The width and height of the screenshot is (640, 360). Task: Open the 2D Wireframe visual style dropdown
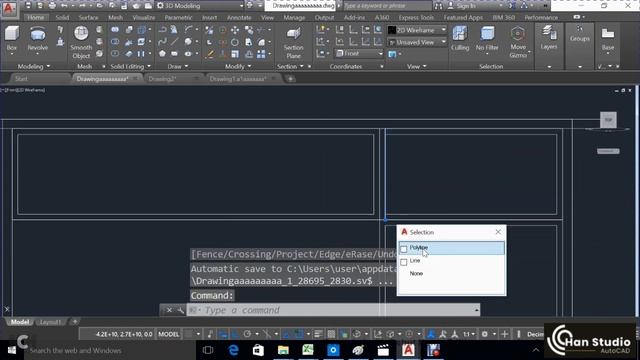coord(417,30)
